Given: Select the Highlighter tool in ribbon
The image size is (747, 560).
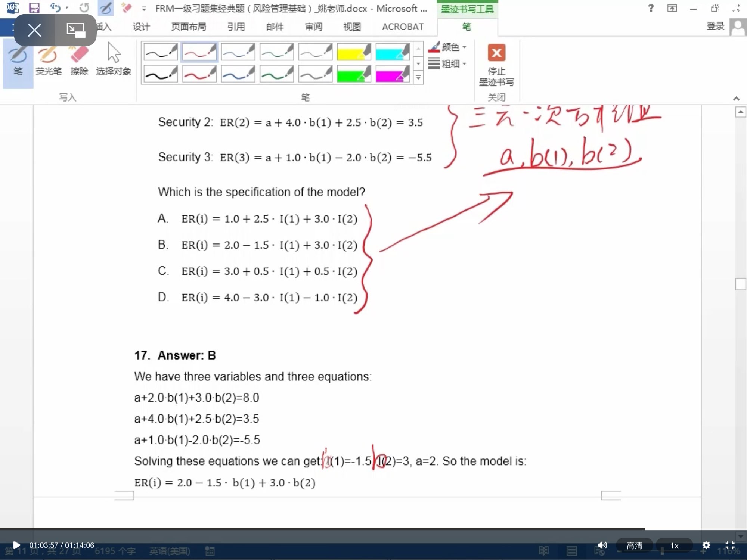Looking at the screenshot, I should pos(48,60).
